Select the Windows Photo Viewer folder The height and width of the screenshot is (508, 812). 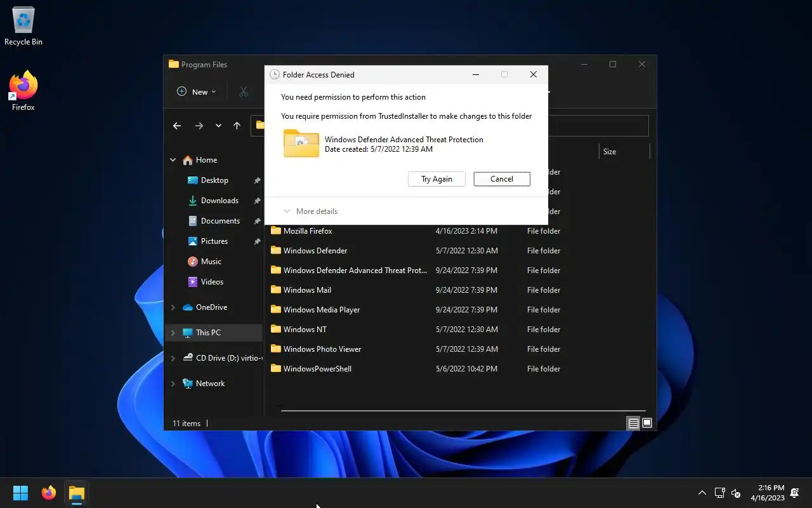(x=322, y=349)
